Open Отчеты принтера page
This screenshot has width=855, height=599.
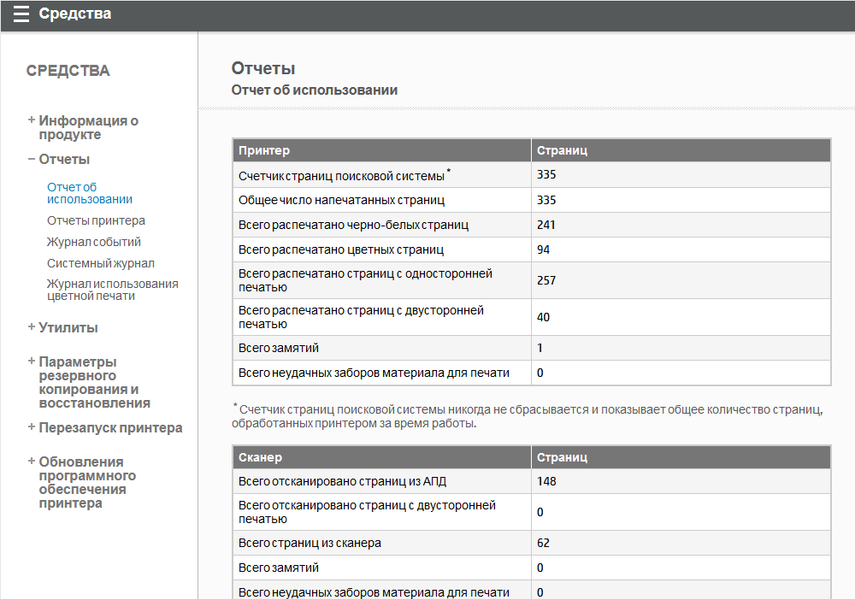click(96, 220)
